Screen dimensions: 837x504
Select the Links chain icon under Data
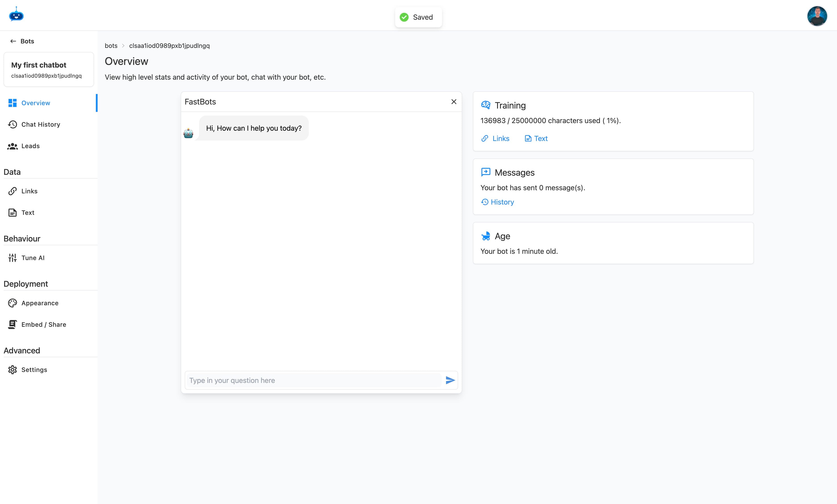click(13, 191)
